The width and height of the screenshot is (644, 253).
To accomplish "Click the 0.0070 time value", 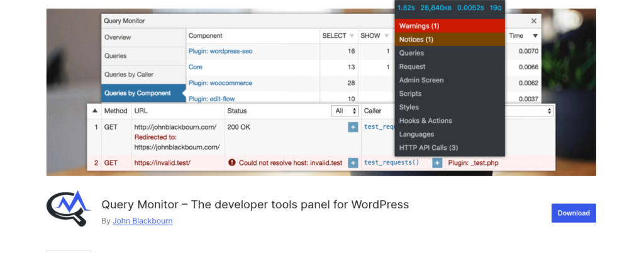I will [x=528, y=52].
